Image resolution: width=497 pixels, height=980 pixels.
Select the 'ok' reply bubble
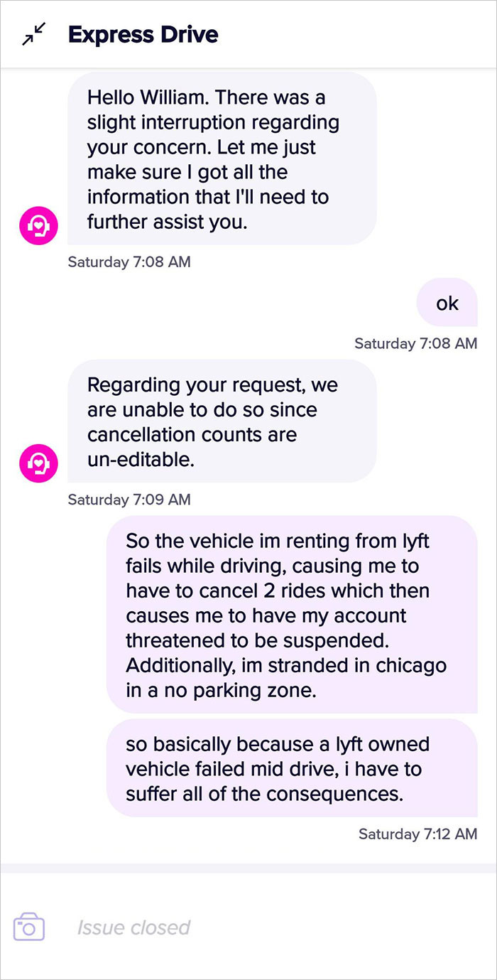[x=447, y=302]
